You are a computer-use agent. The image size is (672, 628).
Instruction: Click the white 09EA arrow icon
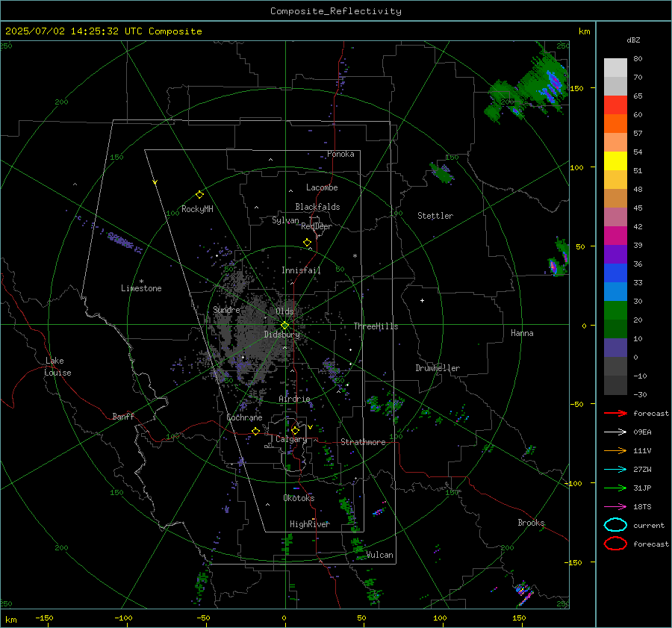615,432
